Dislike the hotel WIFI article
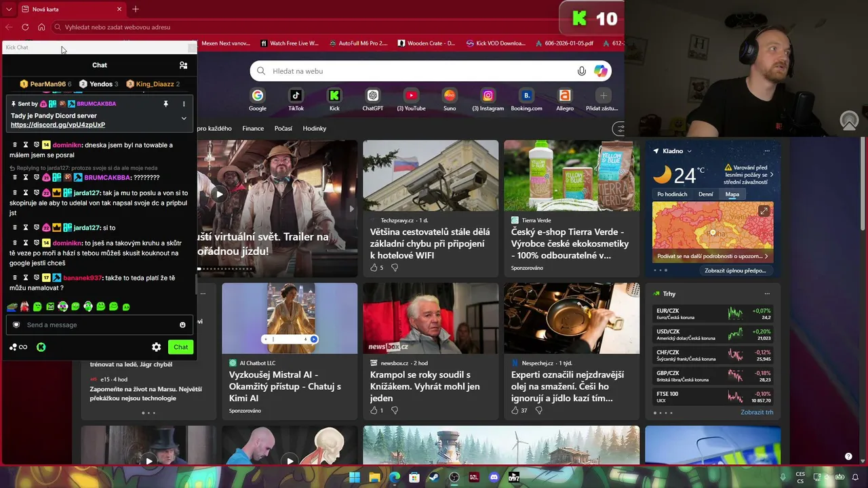 [395, 268]
